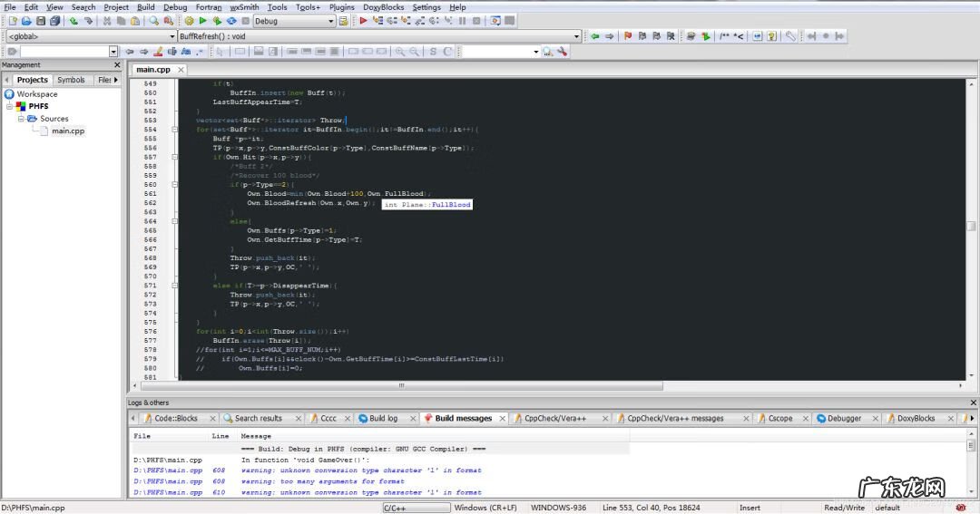The height and width of the screenshot is (514, 980).
Task: Start debugging with the red arrow icon
Action: coord(364,21)
